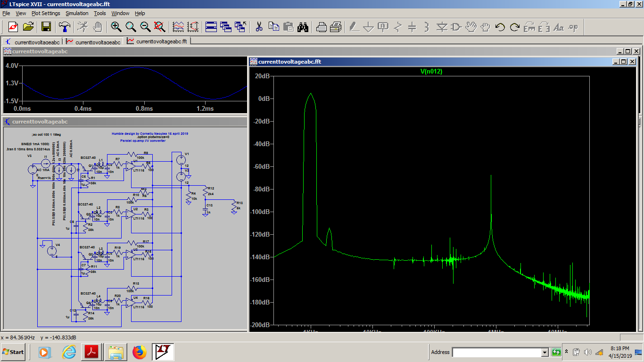This screenshot has width=644, height=362.
Task: Select the Undo arrow icon
Action: coord(500,27)
